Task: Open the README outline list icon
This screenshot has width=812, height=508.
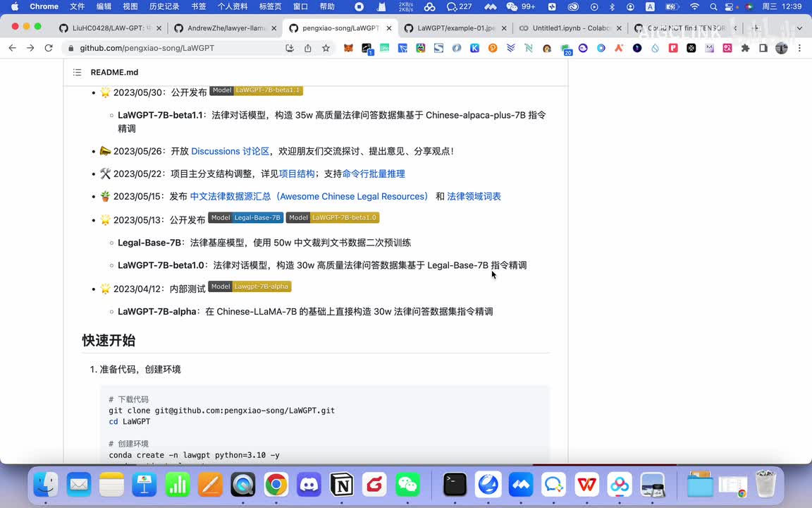Action: click(77, 72)
